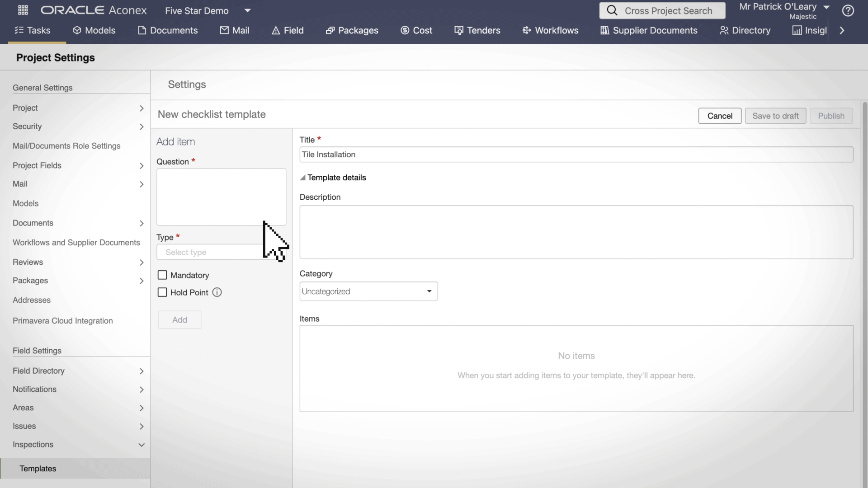The image size is (868, 488).
Task: Click the Hold Point info icon
Action: coord(217,292)
